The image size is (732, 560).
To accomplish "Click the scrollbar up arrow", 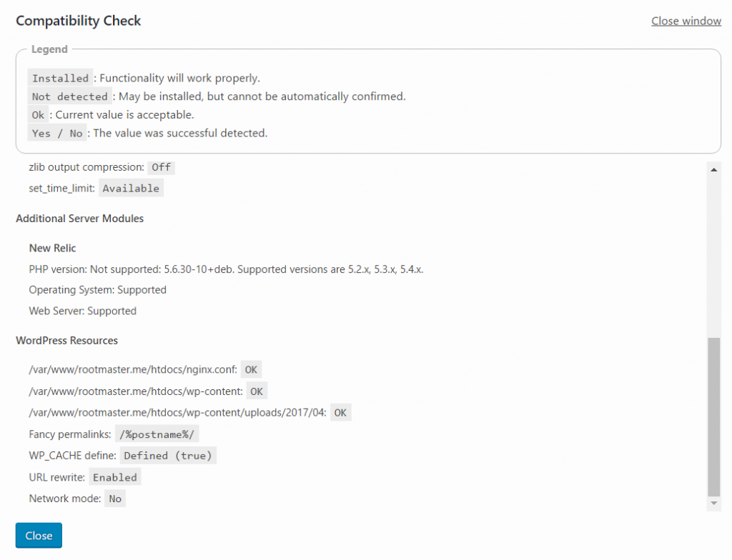I will 714,169.
